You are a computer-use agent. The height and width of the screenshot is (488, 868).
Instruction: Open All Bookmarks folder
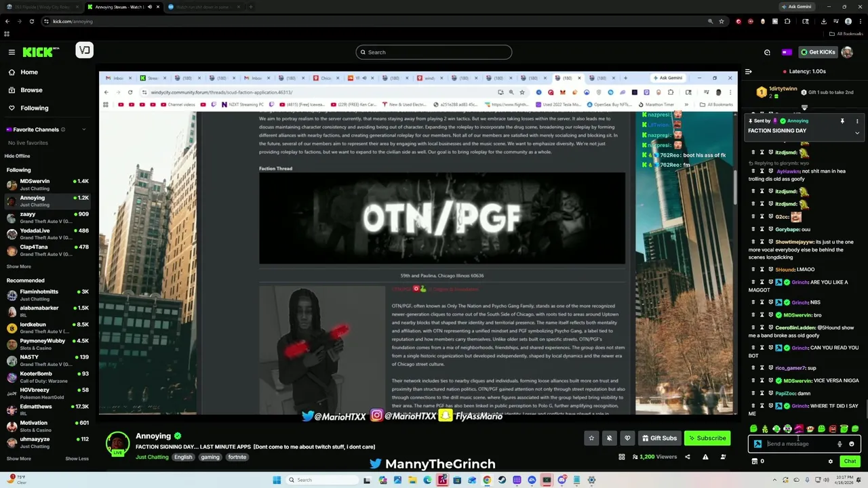point(846,34)
